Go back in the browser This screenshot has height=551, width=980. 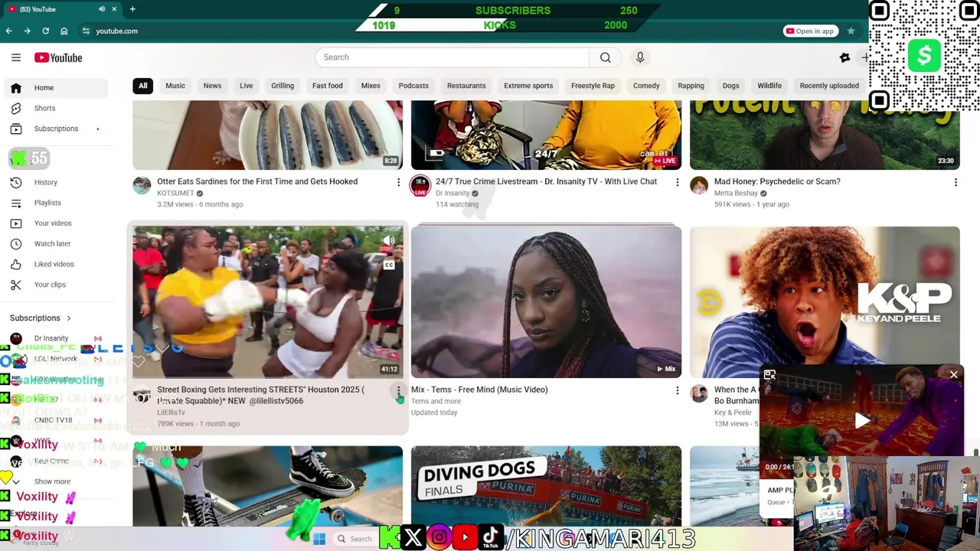tap(8, 31)
